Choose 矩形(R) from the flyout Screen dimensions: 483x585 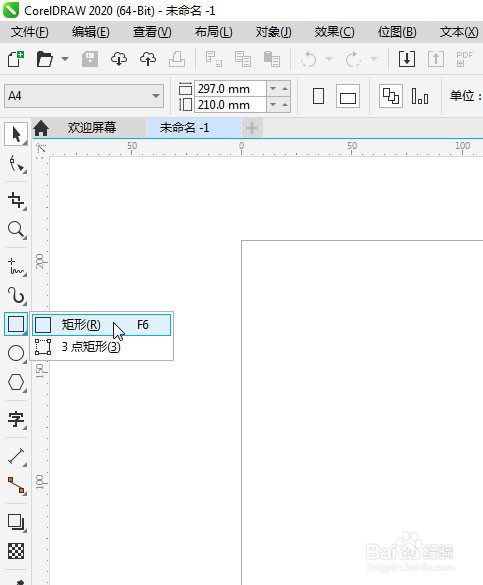click(101, 325)
